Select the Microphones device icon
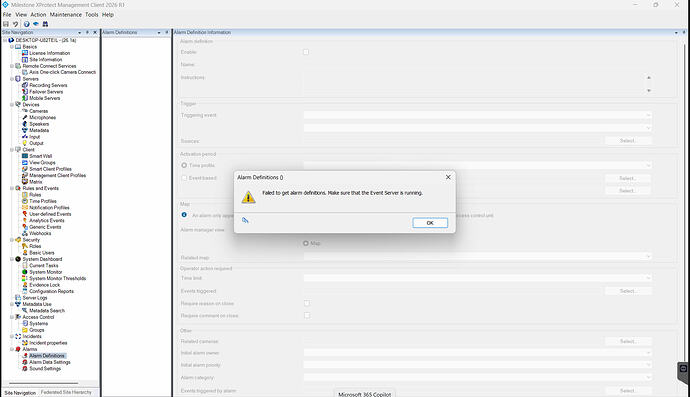The width and height of the screenshot is (690, 397). 25,118
